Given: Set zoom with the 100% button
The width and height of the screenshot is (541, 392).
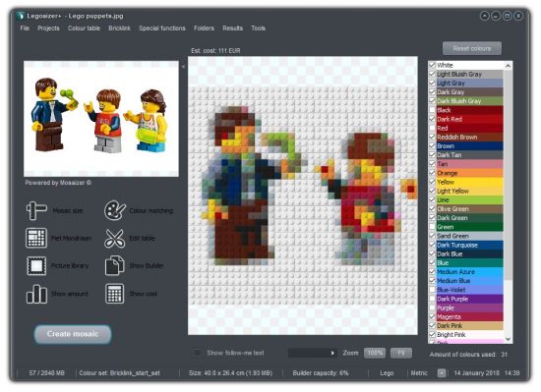Looking at the screenshot, I should click(x=375, y=353).
